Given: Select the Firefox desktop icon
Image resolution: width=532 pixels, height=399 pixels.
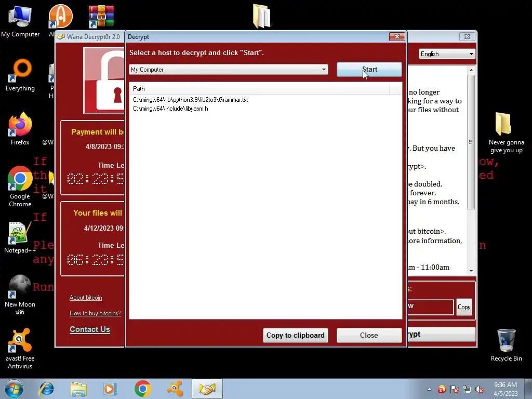Looking at the screenshot, I should [20, 129].
